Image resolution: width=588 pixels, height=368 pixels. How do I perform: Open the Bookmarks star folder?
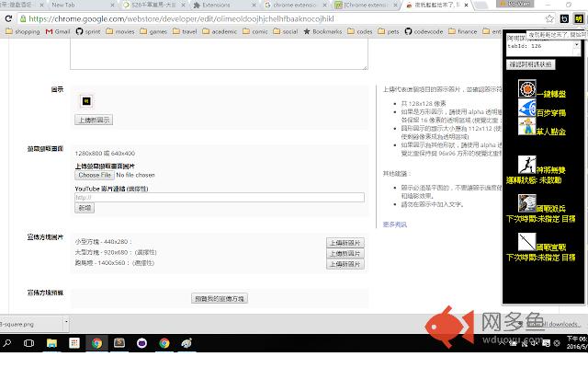pyautogui.click(x=322, y=31)
